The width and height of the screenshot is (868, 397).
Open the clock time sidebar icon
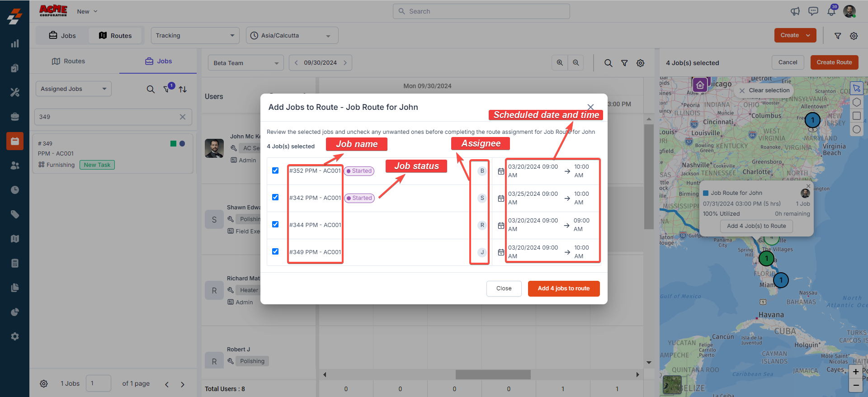click(x=15, y=190)
